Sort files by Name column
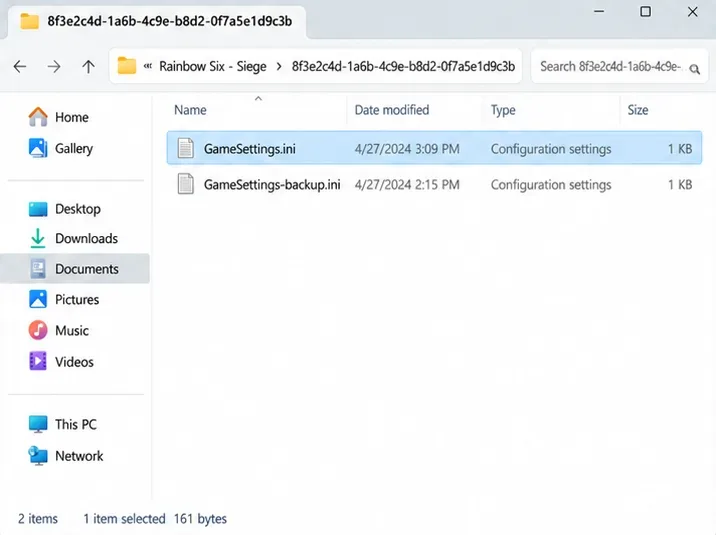 tap(190, 110)
